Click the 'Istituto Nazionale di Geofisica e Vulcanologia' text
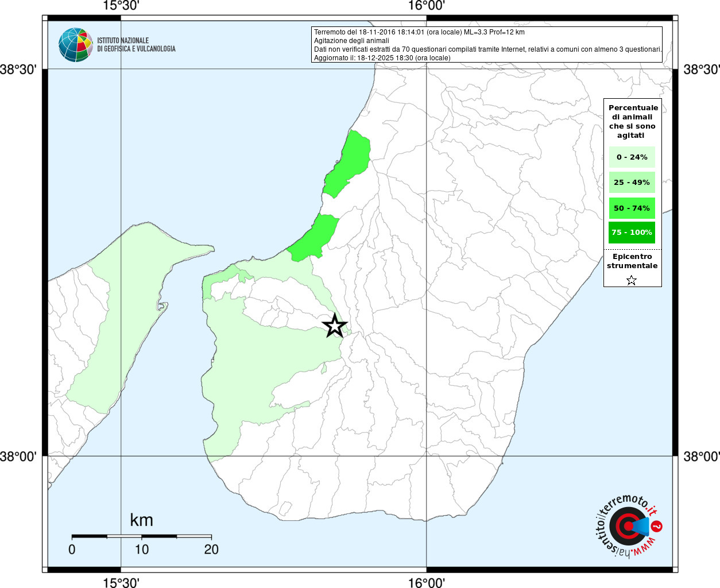 coord(136,45)
